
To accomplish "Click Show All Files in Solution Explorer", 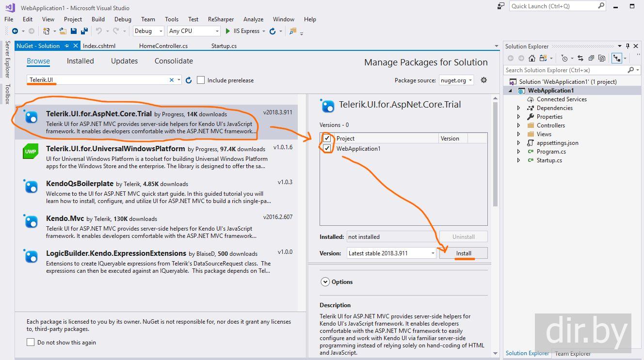I will [x=602, y=58].
